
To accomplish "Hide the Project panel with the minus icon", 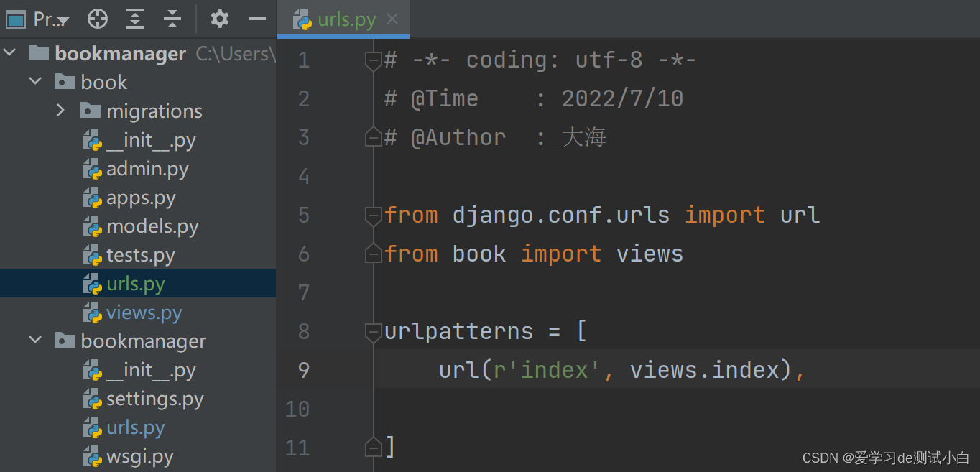I will [257, 19].
